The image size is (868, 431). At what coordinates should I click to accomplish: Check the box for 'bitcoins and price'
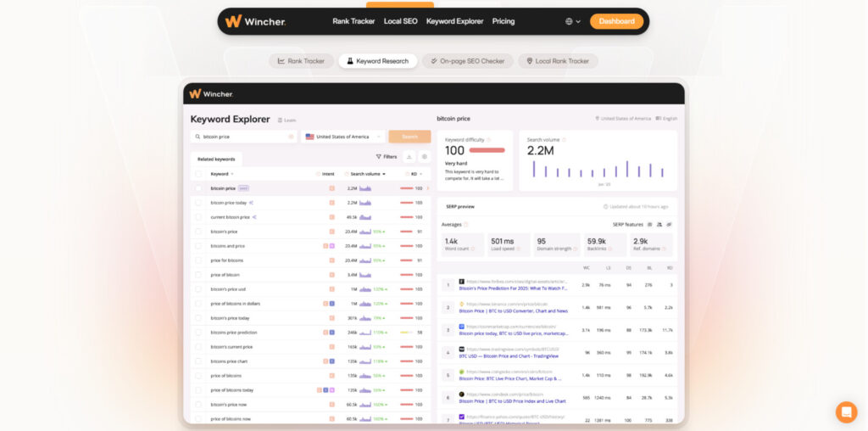(x=198, y=246)
